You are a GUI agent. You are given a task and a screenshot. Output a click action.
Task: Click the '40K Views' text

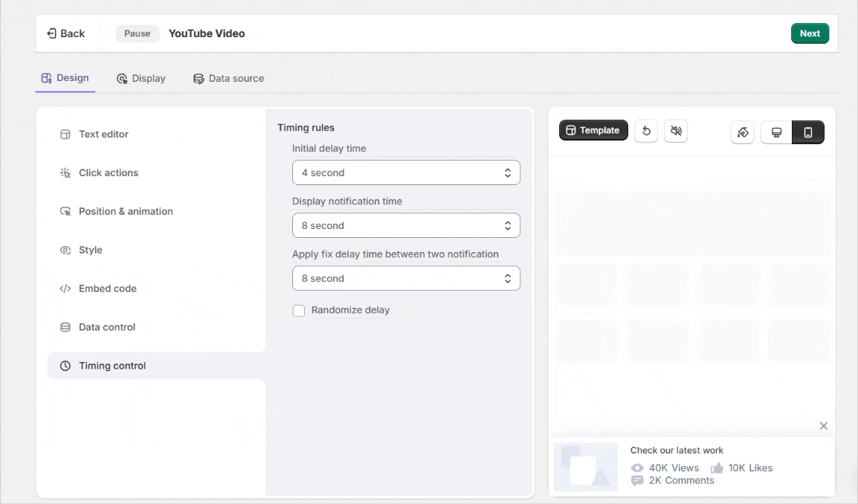click(674, 468)
